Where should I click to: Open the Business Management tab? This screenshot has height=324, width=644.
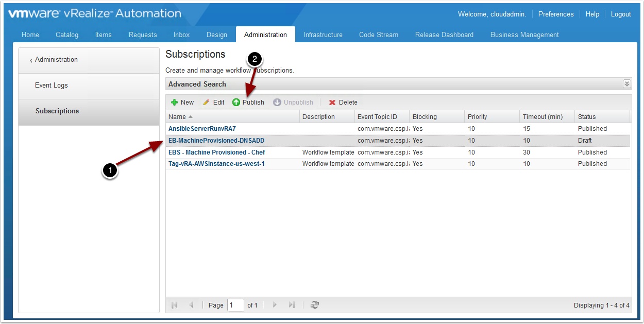point(524,35)
